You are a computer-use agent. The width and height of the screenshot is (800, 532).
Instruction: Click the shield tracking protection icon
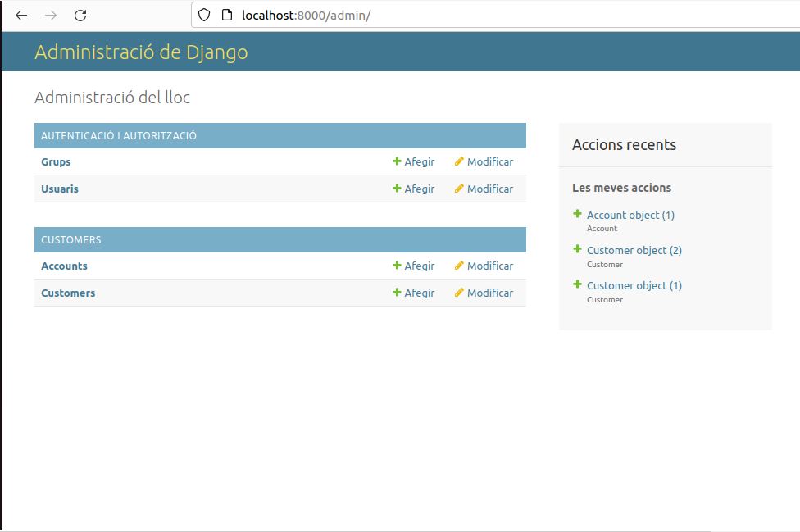[x=204, y=16]
